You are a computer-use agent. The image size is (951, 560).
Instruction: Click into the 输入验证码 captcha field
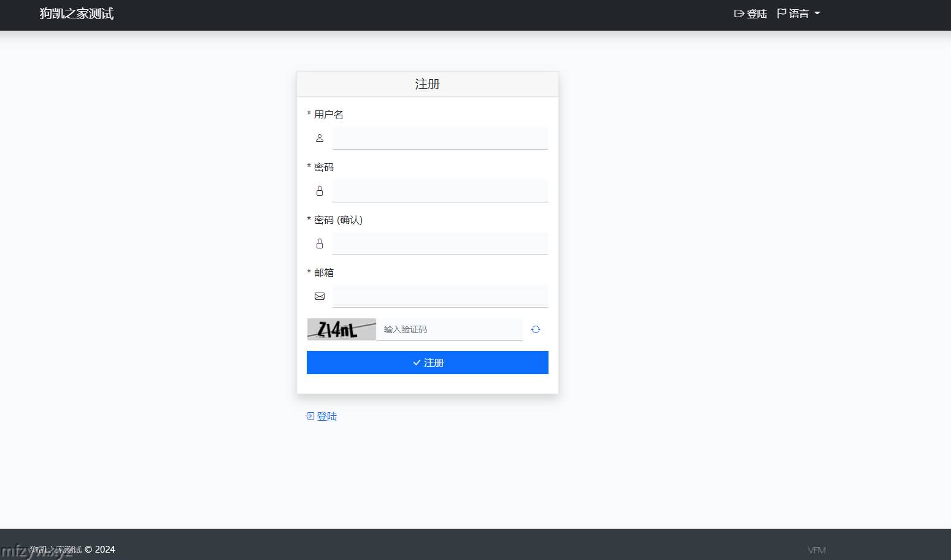coord(449,330)
